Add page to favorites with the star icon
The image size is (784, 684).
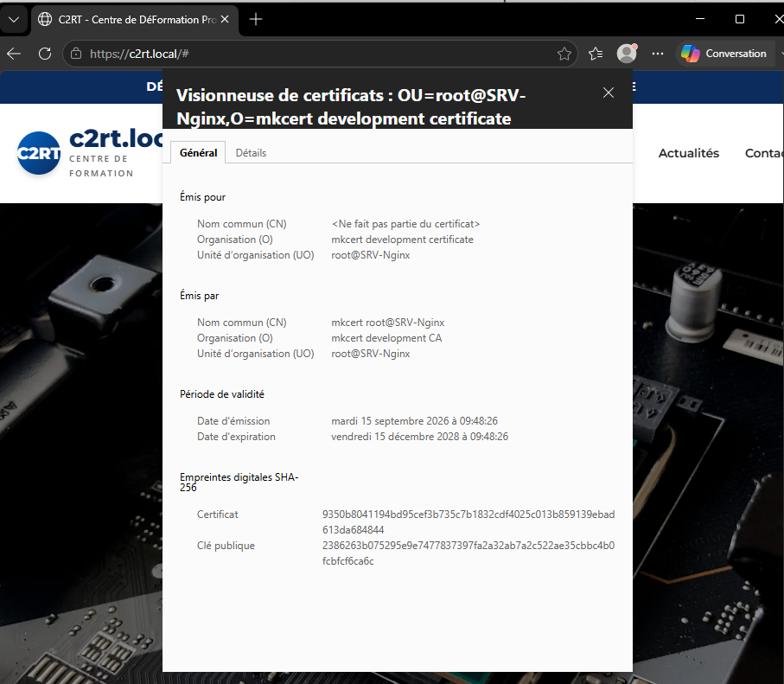coord(564,54)
